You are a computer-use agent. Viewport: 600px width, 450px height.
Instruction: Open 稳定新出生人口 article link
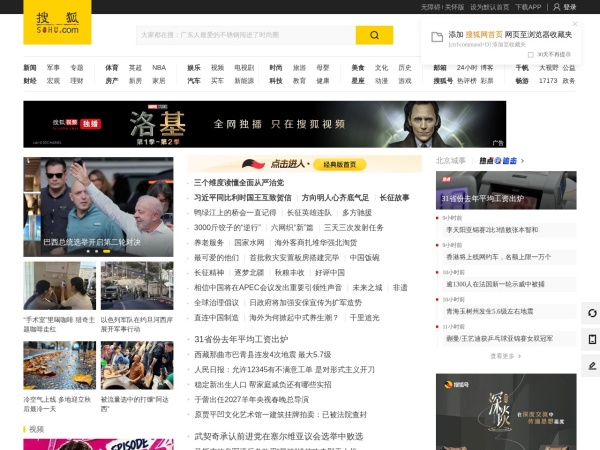click(262, 385)
